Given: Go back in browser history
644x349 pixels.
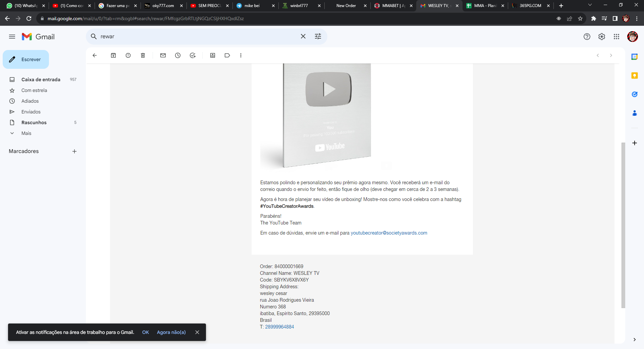Looking at the screenshot, I should 7,18.
